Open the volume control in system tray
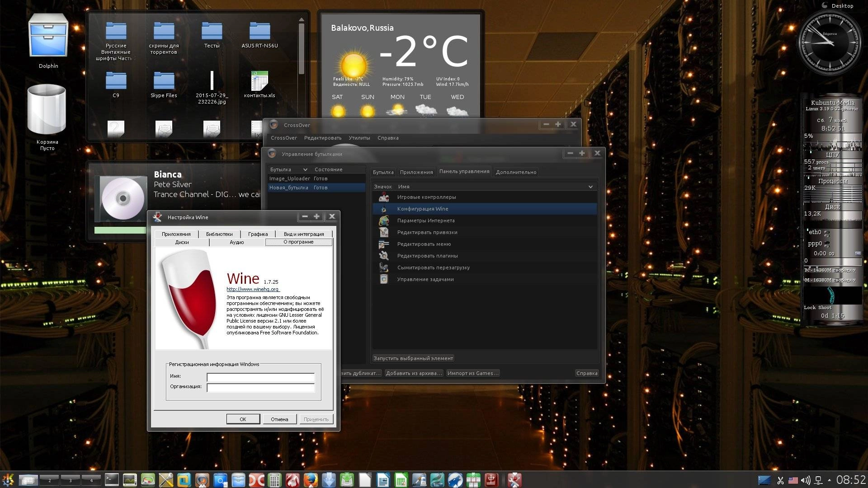 tap(805, 480)
